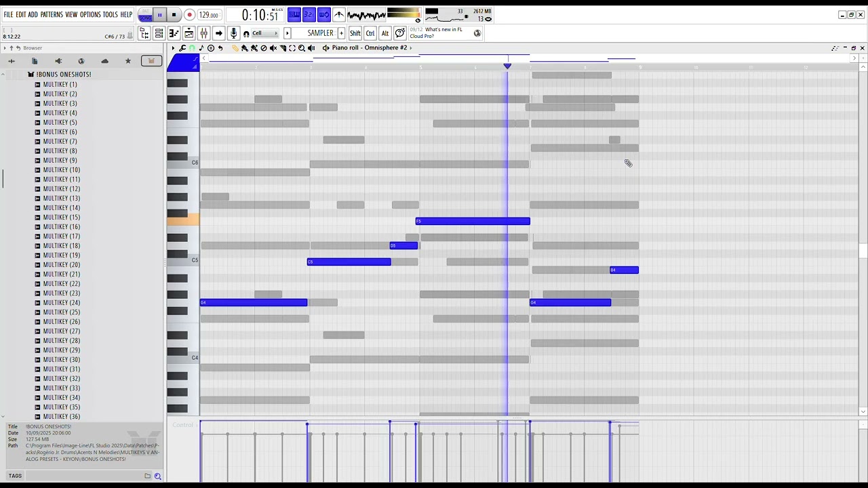Open the OPTIONS menu
868x488 pixels.
point(90,15)
